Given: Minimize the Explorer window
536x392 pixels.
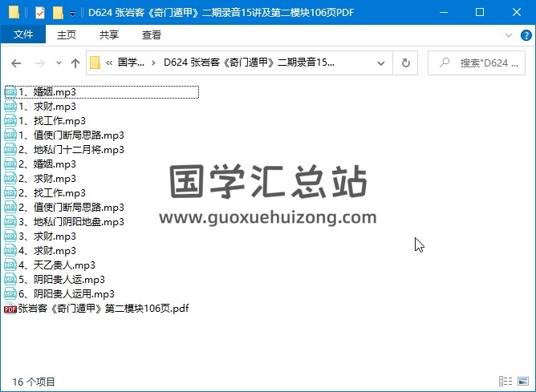Looking at the screenshot, I should tap(444, 13).
